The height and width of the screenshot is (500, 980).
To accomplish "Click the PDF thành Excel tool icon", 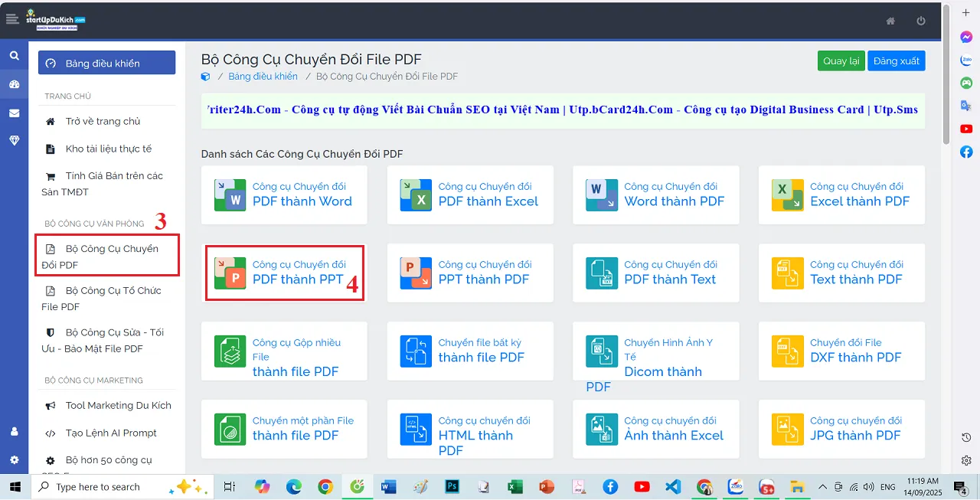I will 416,195.
